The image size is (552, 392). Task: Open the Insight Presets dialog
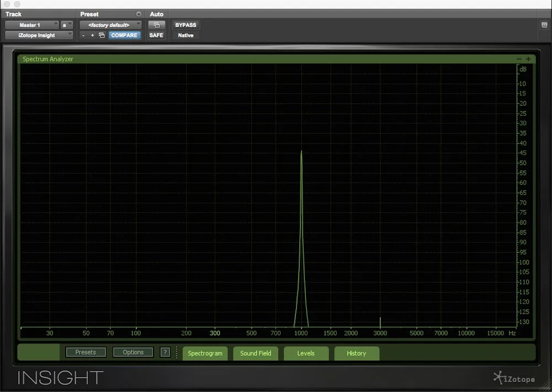(x=86, y=352)
